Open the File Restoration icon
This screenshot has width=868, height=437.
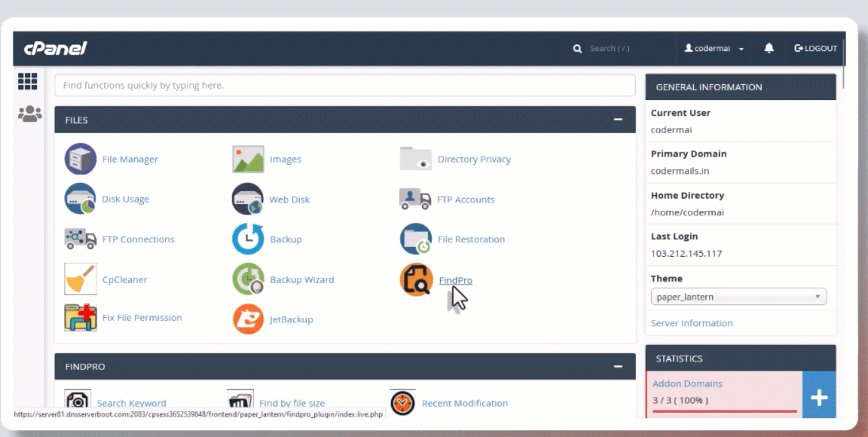pos(416,239)
